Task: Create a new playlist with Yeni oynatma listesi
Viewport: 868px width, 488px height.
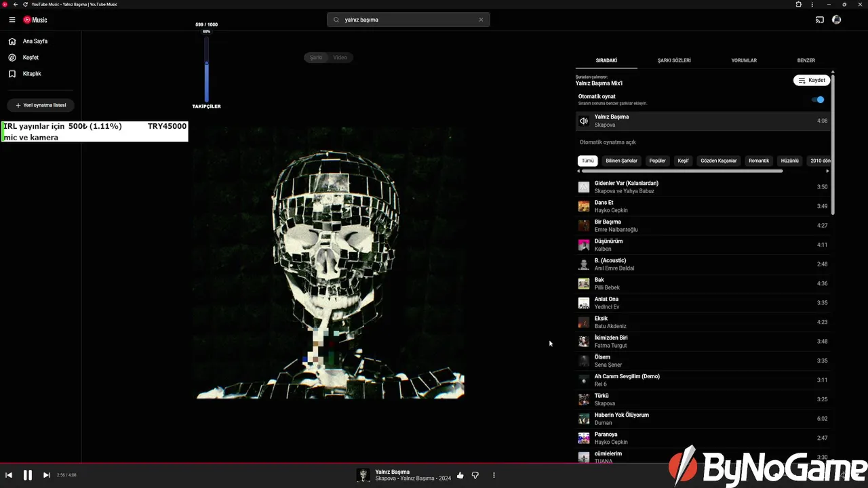Action: (41, 106)
